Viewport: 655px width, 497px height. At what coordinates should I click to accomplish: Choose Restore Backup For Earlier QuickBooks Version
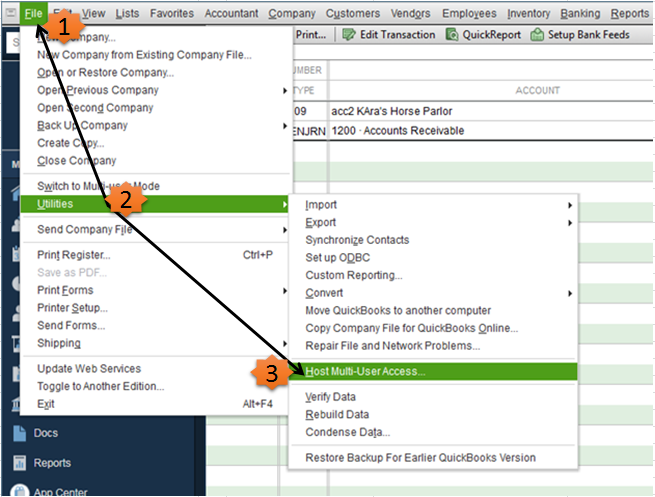tap(420, 458)
